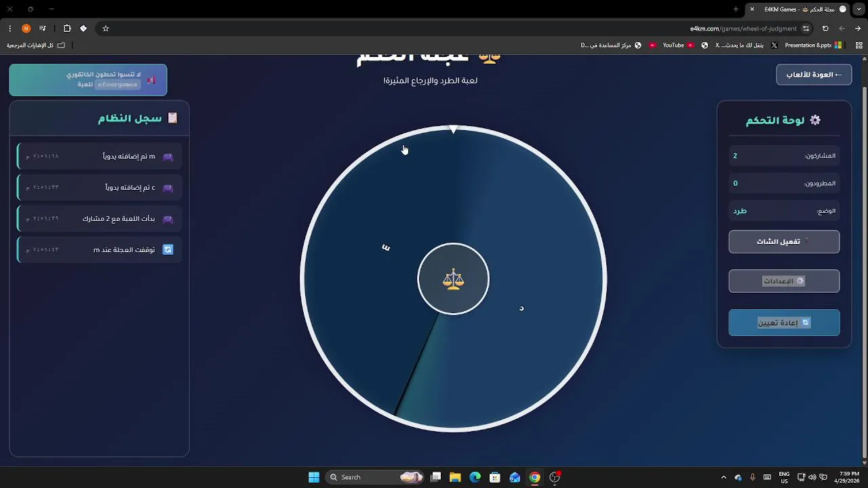The image size is (868, 488).
Task: Click the controller icon beside 'بدأت اللعبة مع 2 مشارك'
Action: click(168, 219)
